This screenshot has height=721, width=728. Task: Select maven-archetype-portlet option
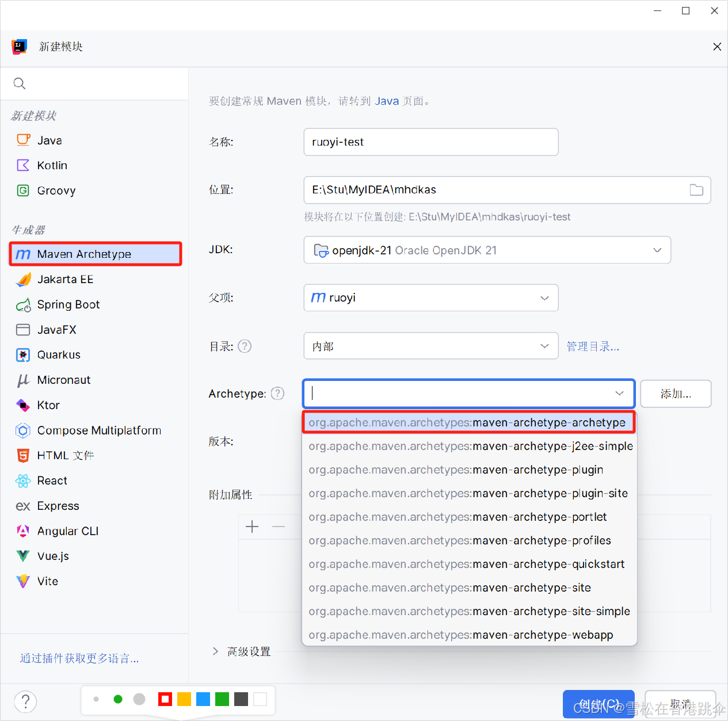[x=469, y=517]
